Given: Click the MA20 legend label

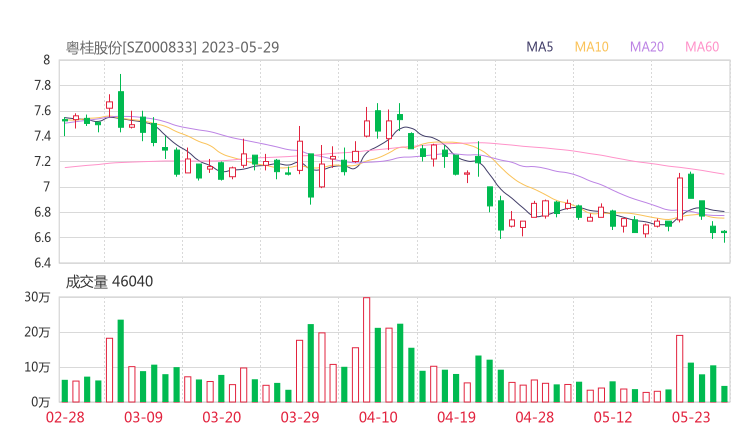Looking at the screenshot, I should [x=647, y=47].
